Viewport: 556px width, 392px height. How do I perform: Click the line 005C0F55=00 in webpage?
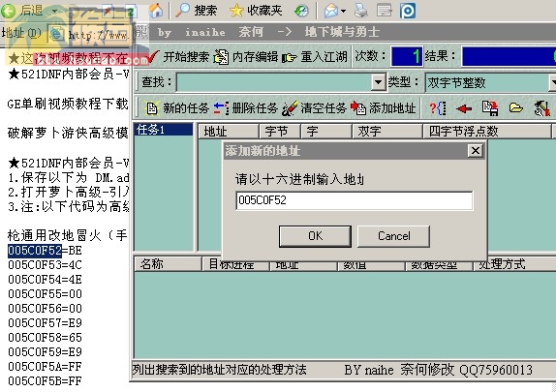tap(45, 294)
